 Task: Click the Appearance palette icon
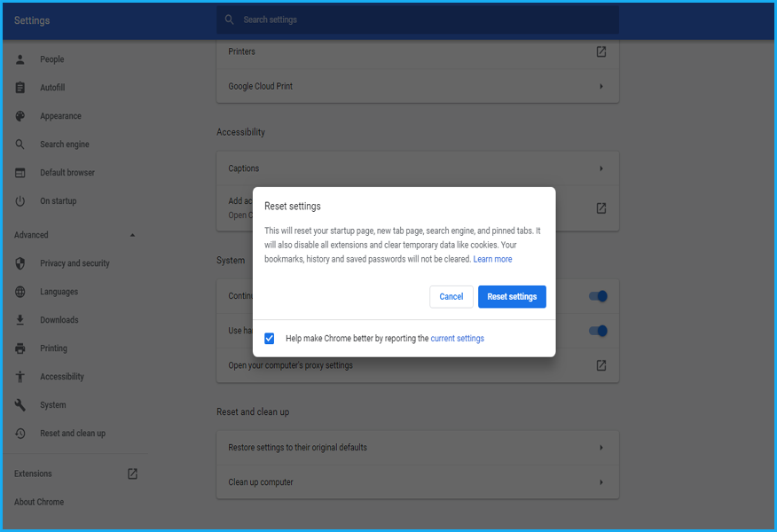20,116
